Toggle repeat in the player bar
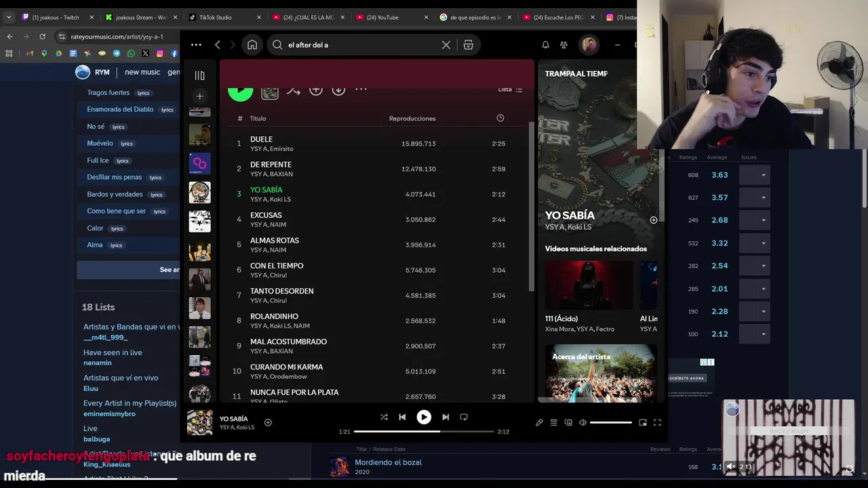The height and width of the screenshot is (488, 868). (464, 417)
